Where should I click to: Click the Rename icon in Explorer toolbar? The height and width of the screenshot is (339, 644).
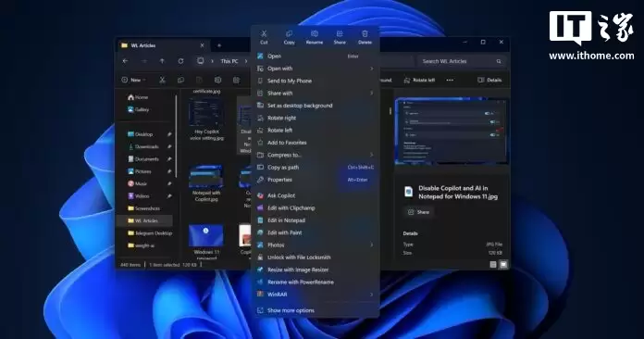217,81
